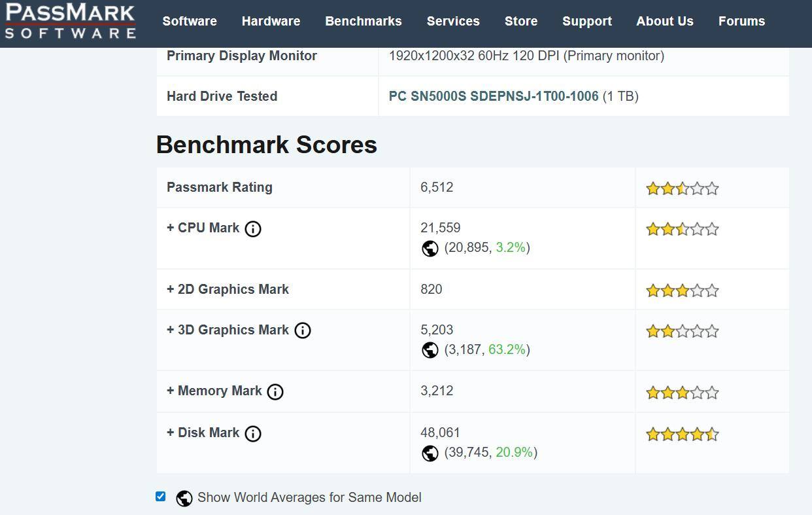The width and height of the screenshot is (812, 515).
Task: Click the Memory Mark star rating
Action: (683, 393)
